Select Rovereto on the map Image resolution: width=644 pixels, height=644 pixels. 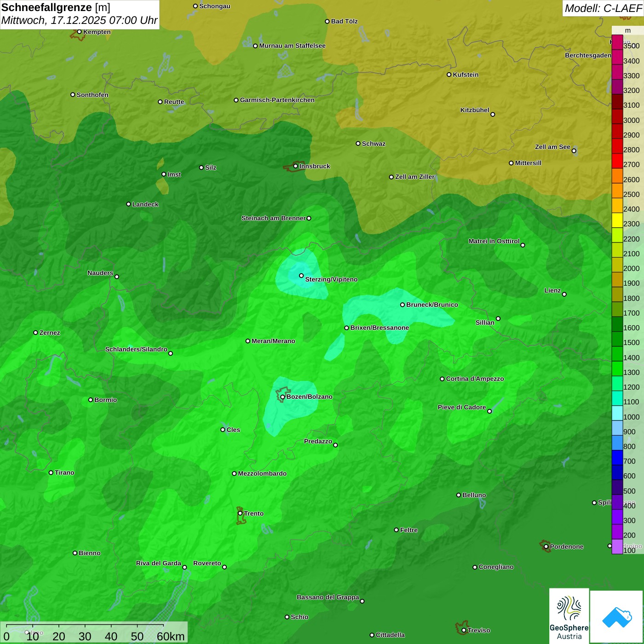tap(210, 564)
